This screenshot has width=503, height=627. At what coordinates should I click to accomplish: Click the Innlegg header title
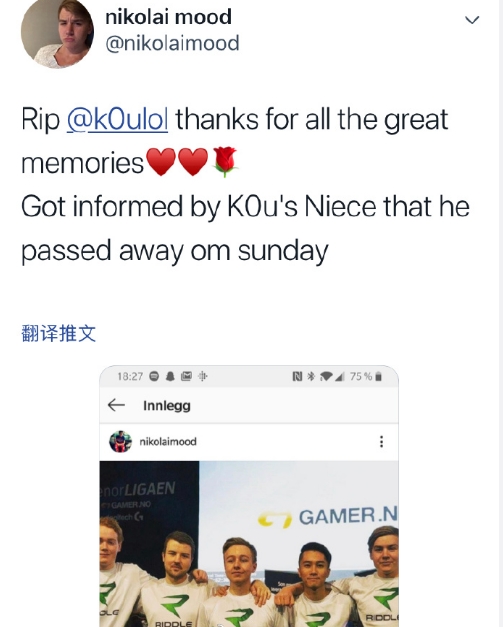(x=167, y=405)
